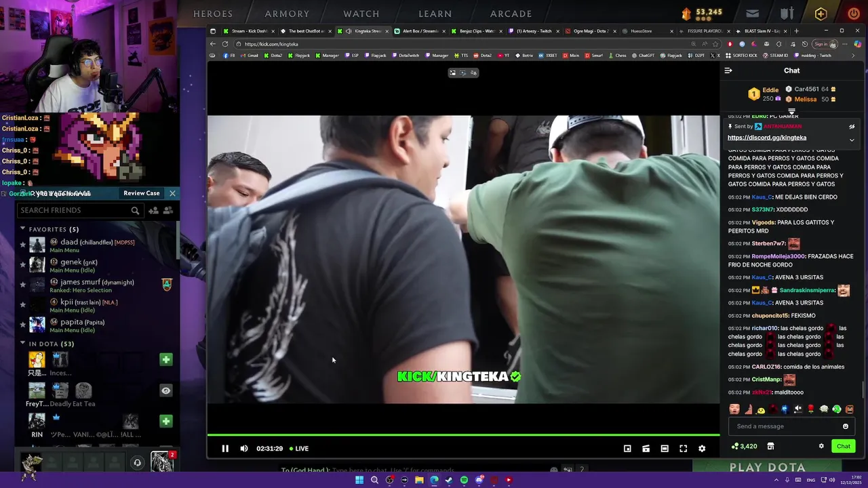868x488 pixels.
Task: Open the ARMORY tab in Dota
Action: tap(287, 14)
